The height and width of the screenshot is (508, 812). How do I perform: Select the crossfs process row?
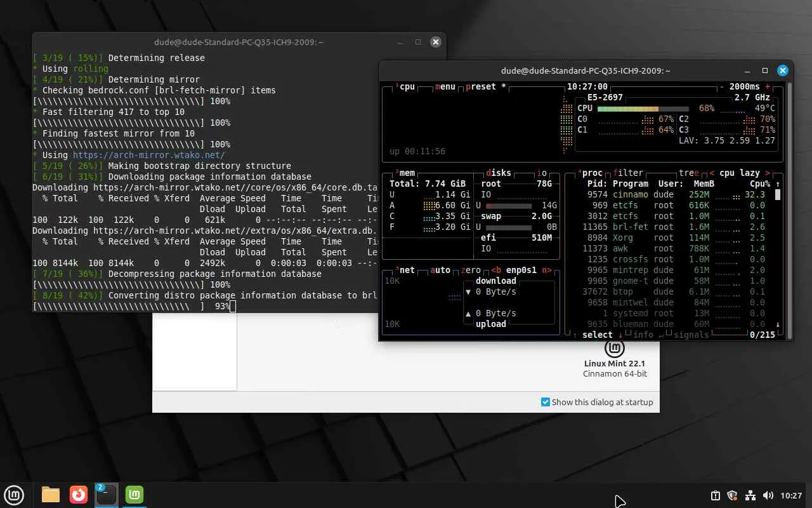pos(676,259)
